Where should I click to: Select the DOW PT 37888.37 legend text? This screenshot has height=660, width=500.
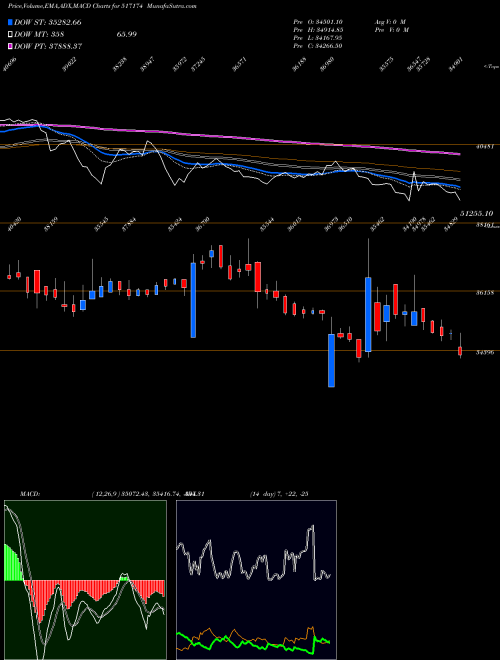(x=48, y=46)
